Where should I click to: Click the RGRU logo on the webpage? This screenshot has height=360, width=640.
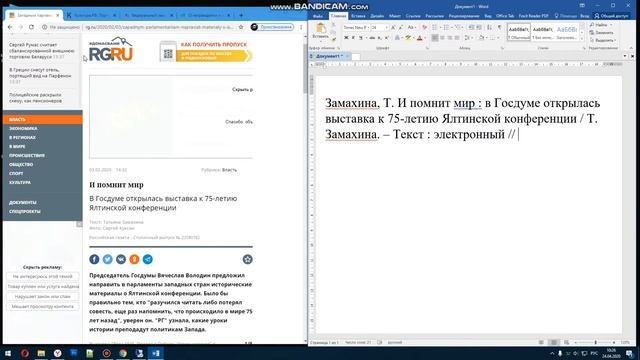[x=111, y=49]
